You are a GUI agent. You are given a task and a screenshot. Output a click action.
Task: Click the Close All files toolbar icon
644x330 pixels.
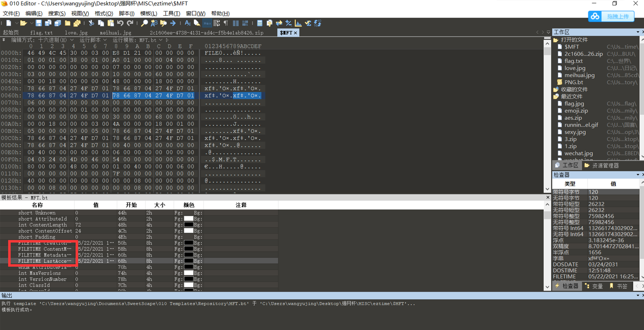[x=77, y=23]
